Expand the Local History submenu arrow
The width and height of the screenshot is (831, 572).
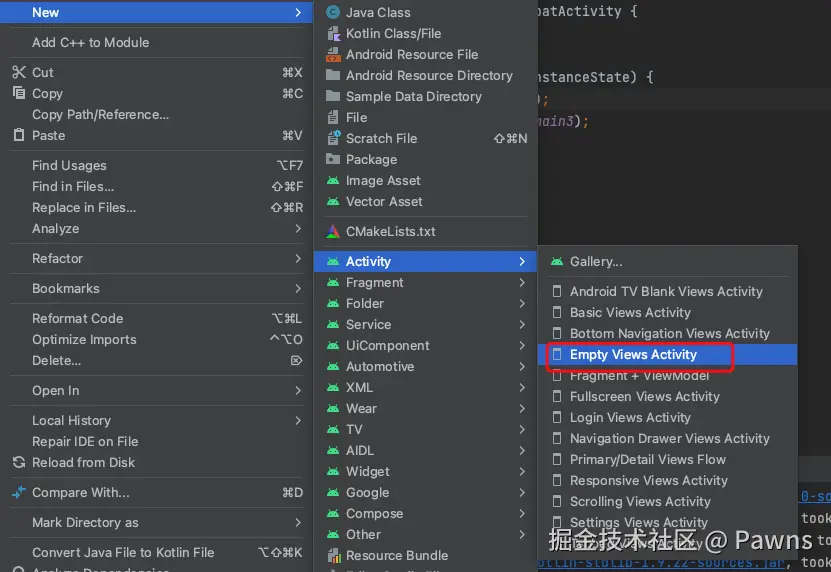298,420
